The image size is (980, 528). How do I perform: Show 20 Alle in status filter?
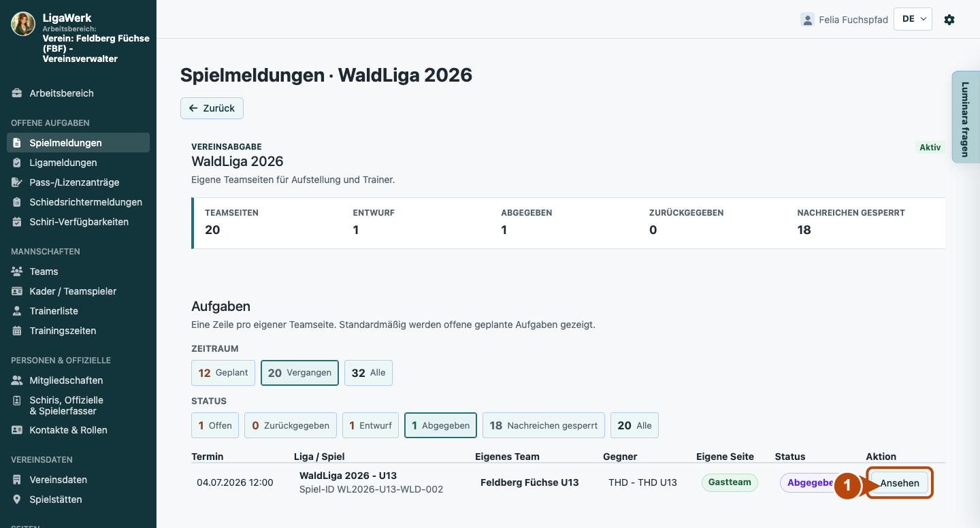coord(634,425)
